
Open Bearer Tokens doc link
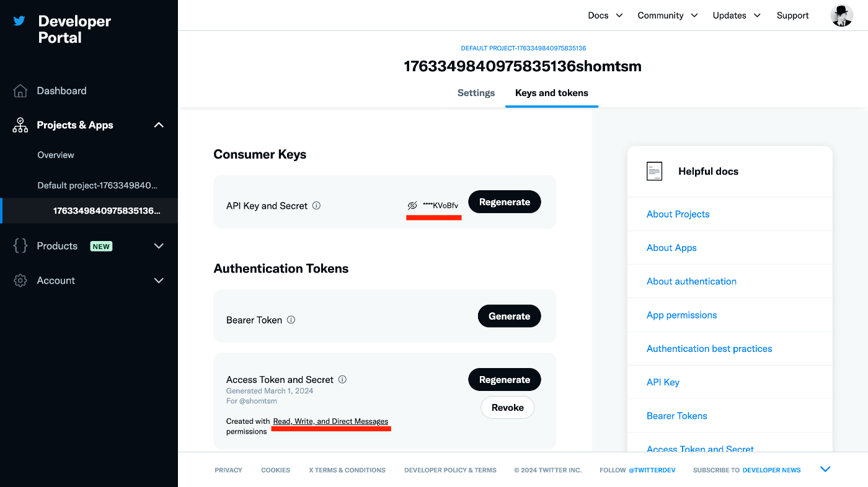click(x=676, y=416)
